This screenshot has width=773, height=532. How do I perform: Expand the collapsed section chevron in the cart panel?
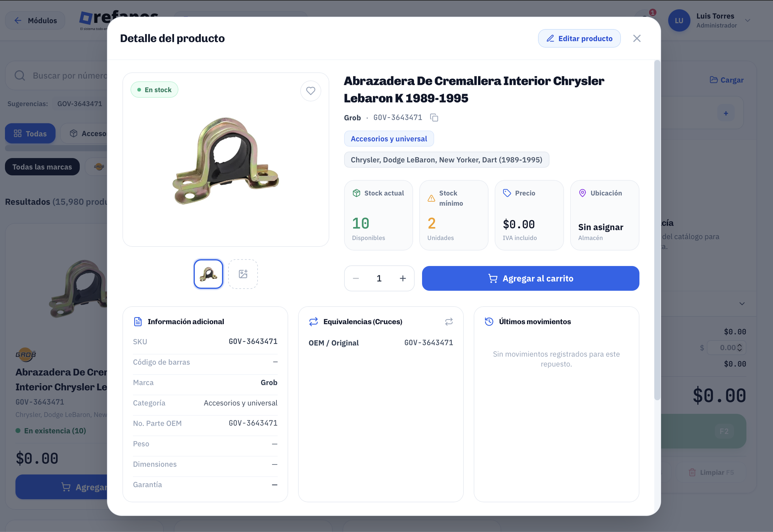742,304
